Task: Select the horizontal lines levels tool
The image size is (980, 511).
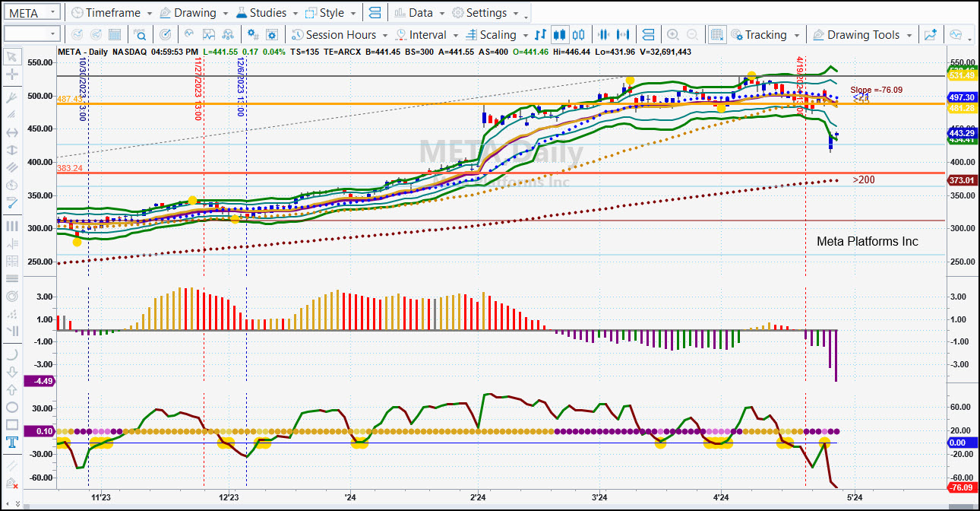Action: point(11,278)
